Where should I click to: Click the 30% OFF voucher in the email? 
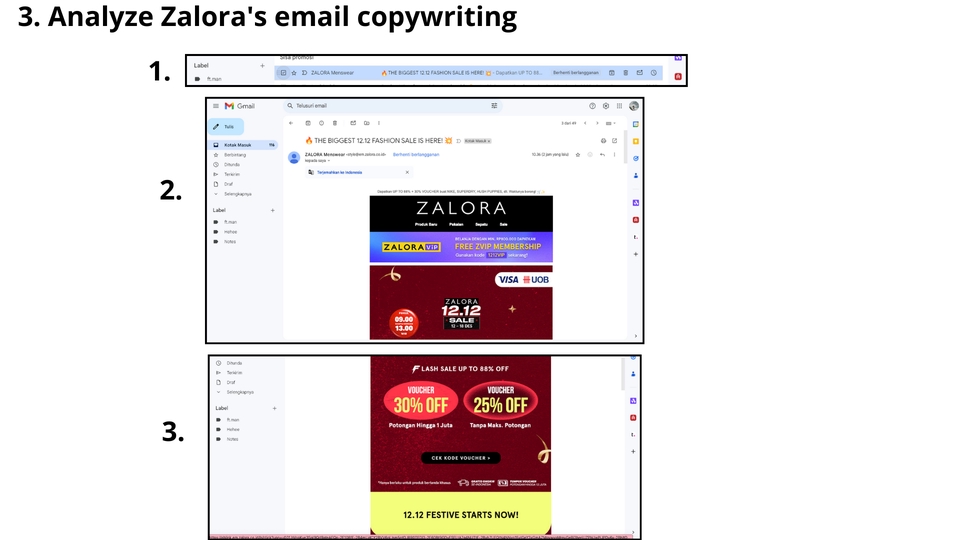(421, 400)
